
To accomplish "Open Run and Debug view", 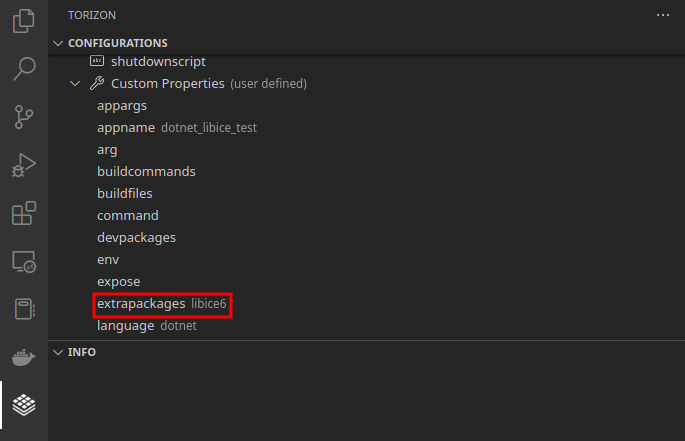I will [x=24, y=165].
